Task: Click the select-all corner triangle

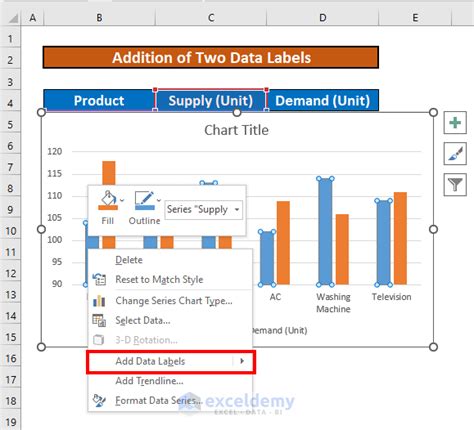Action: (13, 18)
